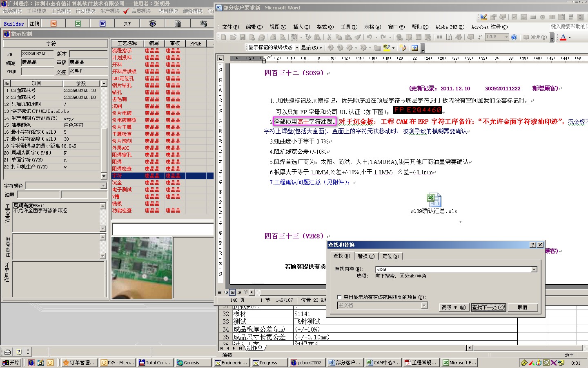588x368 pixels.
Task: Click the Next change icon in reviewing toolbar
Action: tap(340, 48)
